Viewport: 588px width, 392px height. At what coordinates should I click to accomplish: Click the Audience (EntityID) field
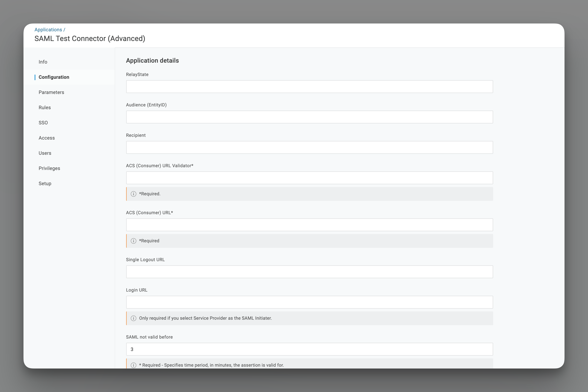tap(309, 117)
